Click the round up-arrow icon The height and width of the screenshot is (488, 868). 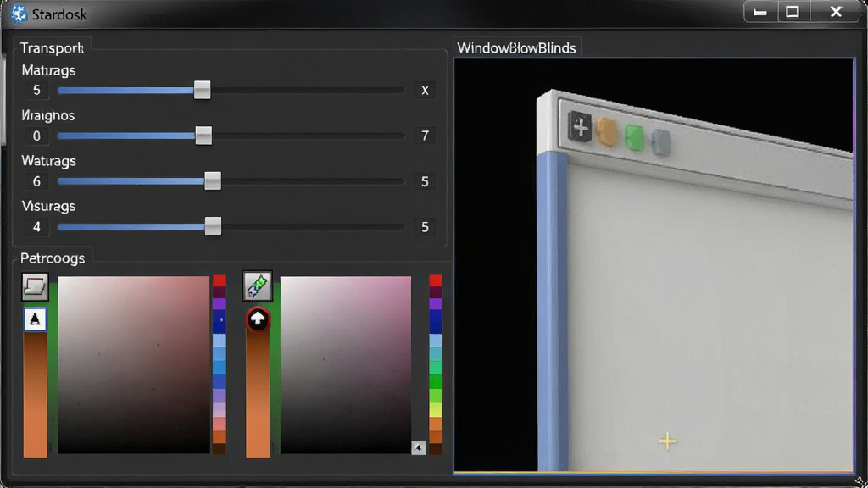click(x=258, y=319)
